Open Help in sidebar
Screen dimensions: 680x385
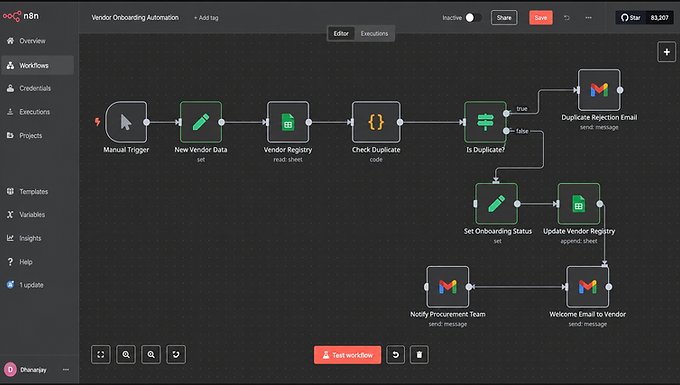tap(37, 262)
